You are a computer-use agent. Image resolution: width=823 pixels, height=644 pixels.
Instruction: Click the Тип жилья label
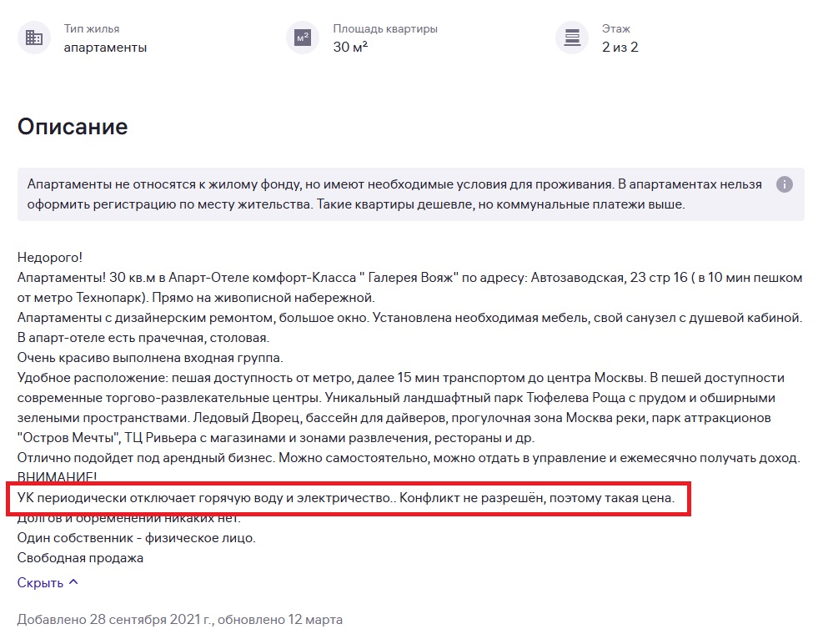pyautogui.click(x=92, y=29)
